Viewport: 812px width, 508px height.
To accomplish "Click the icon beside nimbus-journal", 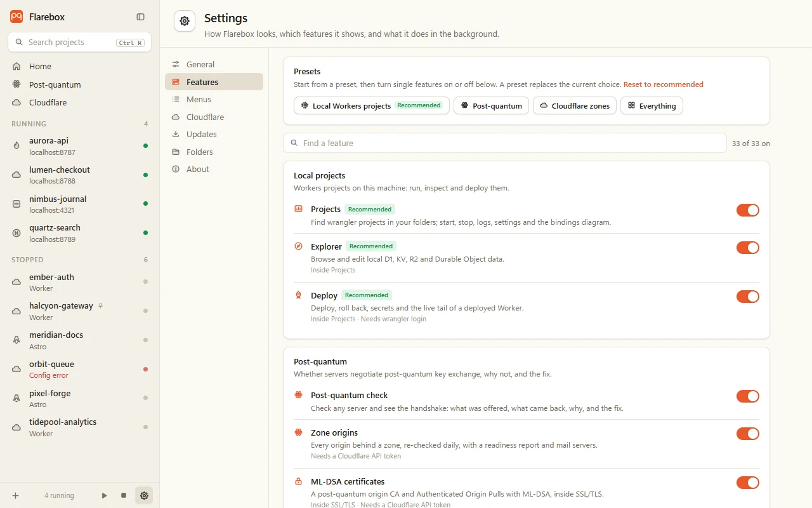I will point(16,204).
